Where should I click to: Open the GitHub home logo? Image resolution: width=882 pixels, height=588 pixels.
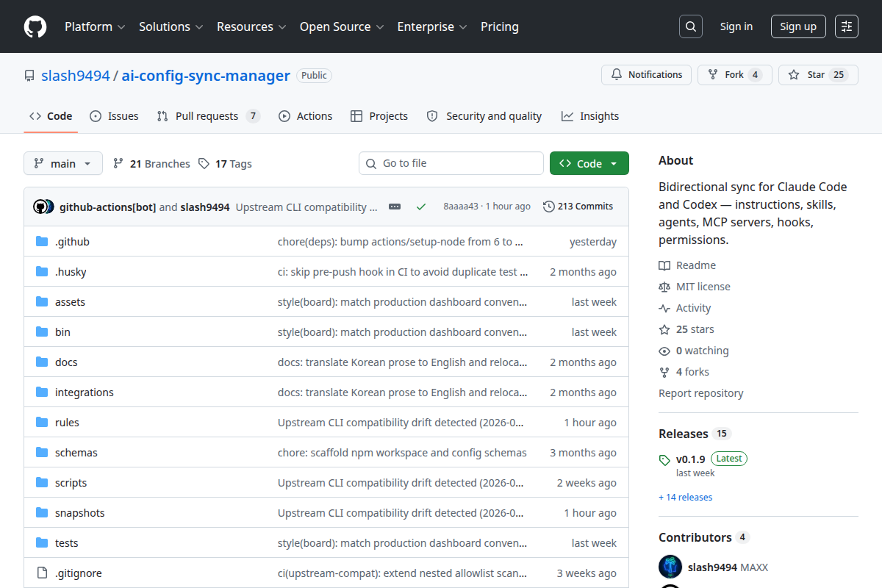35,26
